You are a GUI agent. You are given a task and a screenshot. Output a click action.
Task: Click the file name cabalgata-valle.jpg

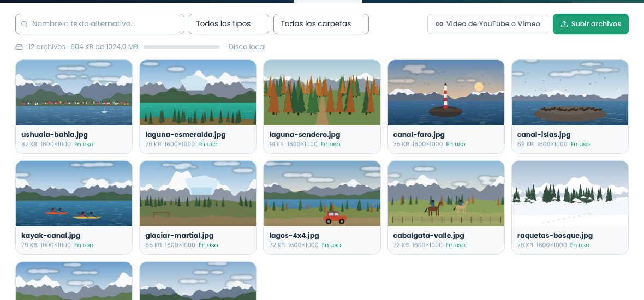(x=429, y=236)
